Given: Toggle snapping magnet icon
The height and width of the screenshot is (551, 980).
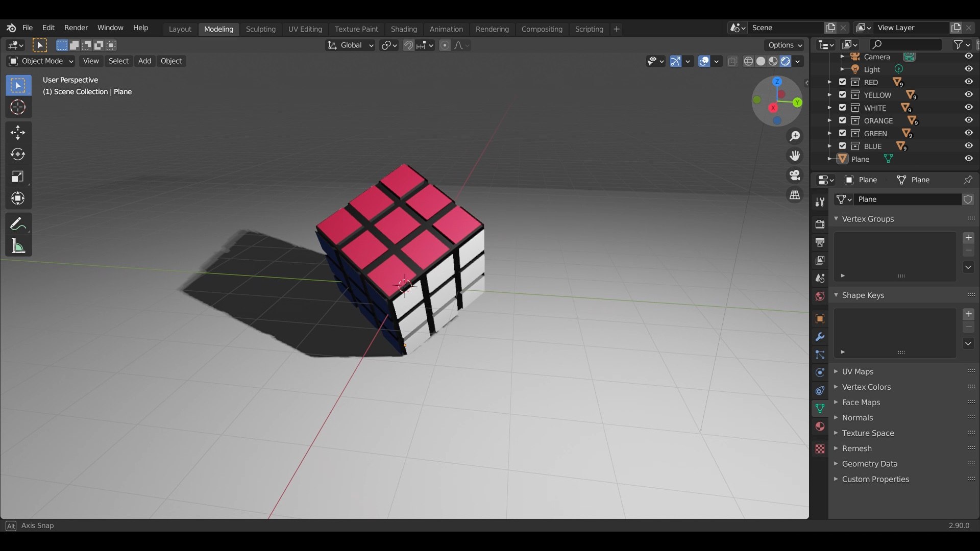Looking at the screenshot, I should click(x=408, y=45).
